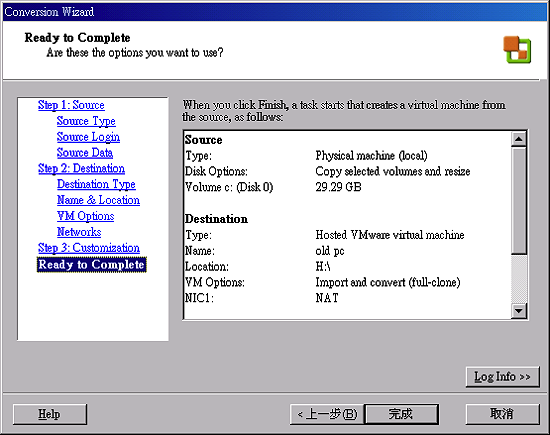Go back with 上一步(B) button

click(327, 414)
